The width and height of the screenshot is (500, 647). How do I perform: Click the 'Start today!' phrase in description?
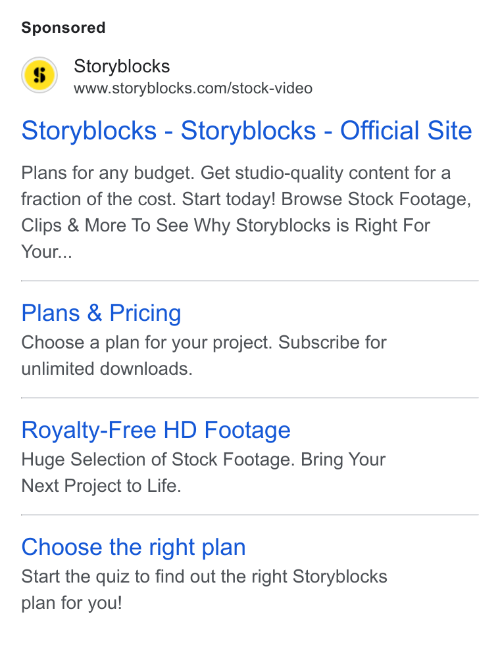(x=229, y=199)
